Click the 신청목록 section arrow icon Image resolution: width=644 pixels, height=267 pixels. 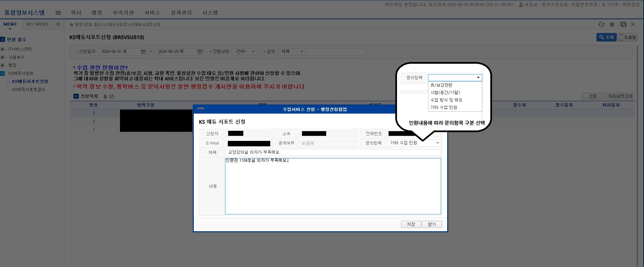[x=76, y=96]
